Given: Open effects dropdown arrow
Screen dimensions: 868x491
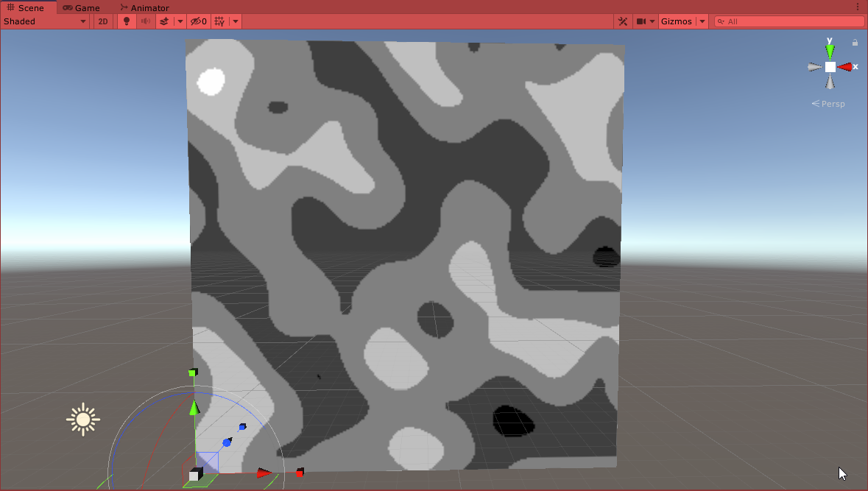Looking at the screenshot, I should pos(180,21).
